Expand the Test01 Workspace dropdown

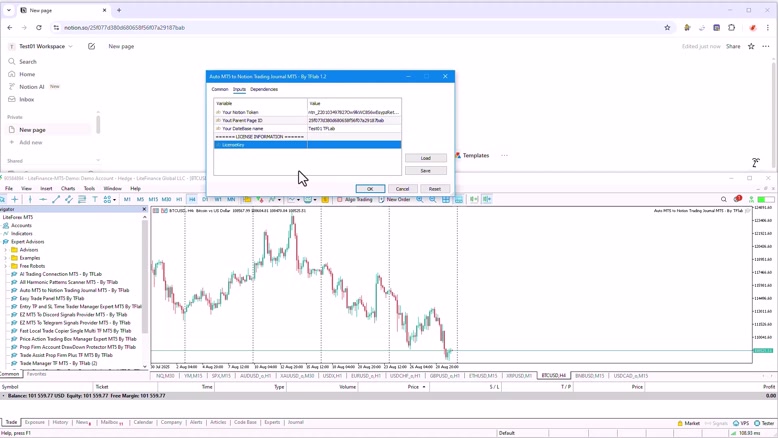[x=70, y=46]
